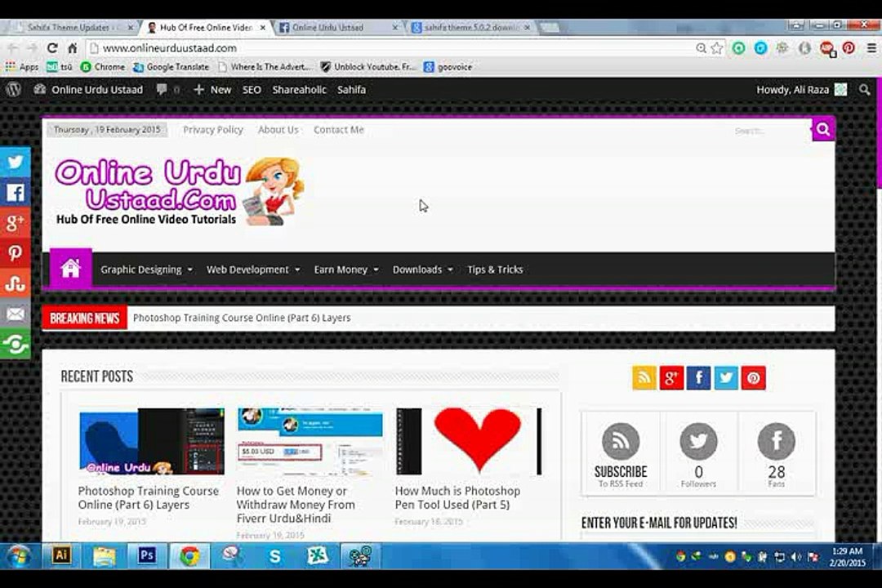This screenshot has width=882, height=588.
Task: Click the browser home icon
Action: [x=73, y=48]
